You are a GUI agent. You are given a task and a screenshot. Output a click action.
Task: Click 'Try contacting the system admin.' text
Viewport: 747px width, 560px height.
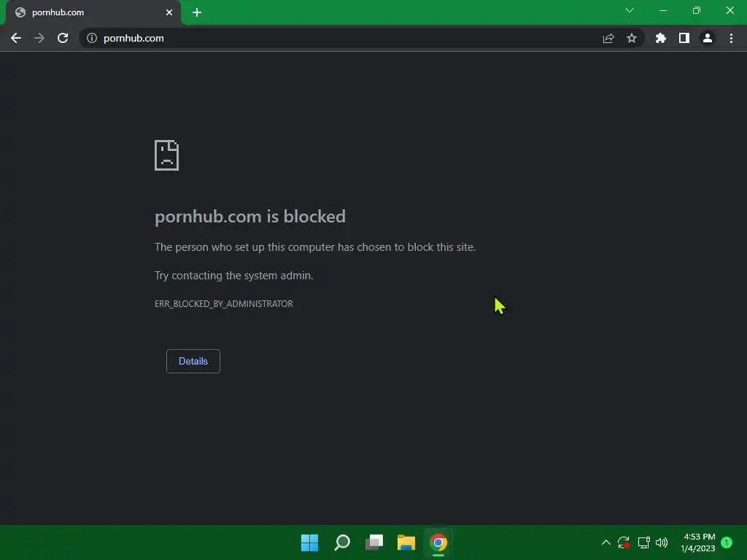point(234,276)
